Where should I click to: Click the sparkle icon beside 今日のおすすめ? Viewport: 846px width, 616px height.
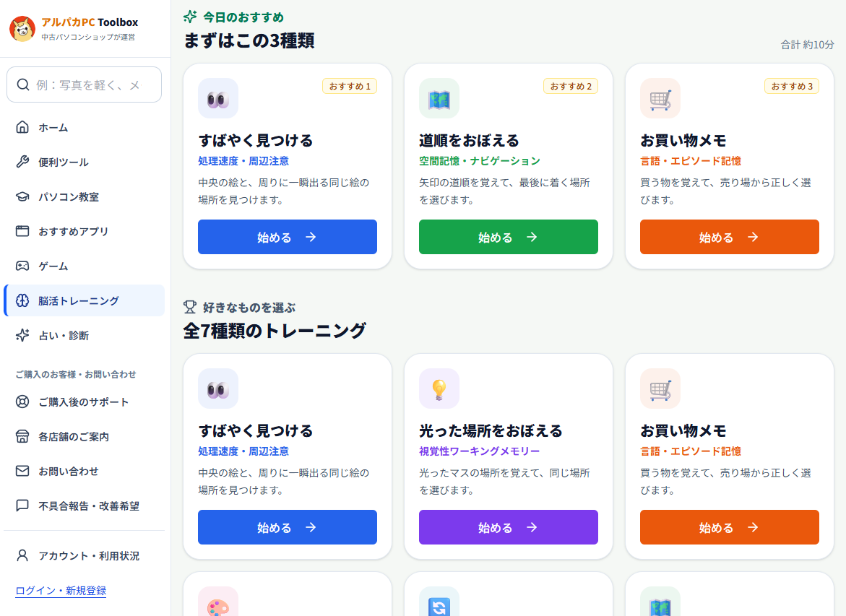coord(190,17)
